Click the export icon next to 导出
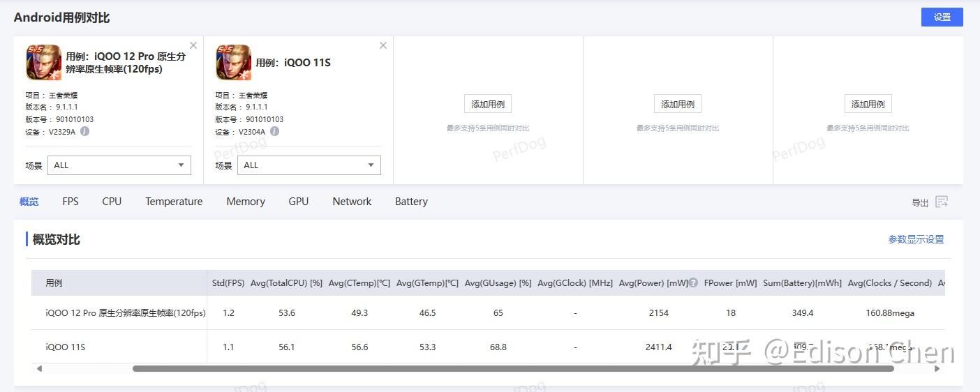The height and width of the screenshot is (392, 980). (942, 202)
